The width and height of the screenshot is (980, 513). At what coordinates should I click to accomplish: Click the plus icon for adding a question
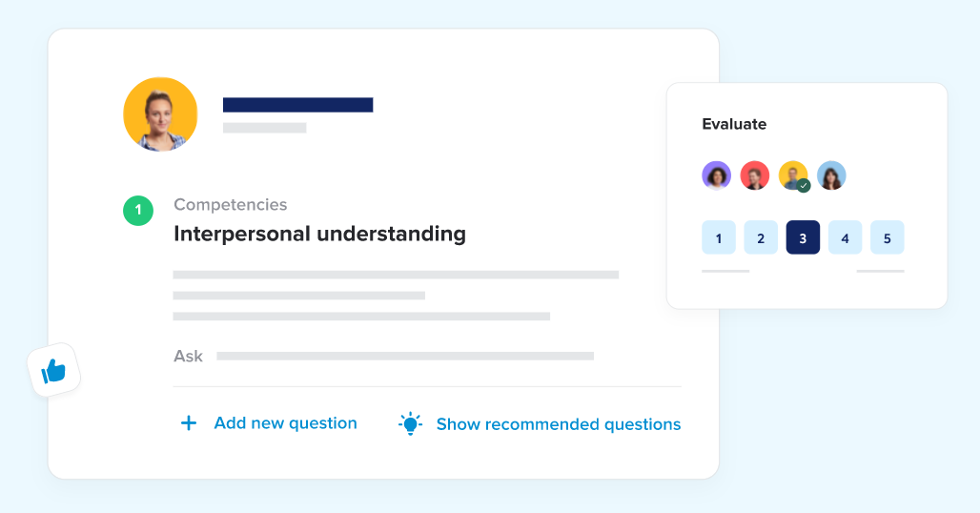(x=188, y=423)
